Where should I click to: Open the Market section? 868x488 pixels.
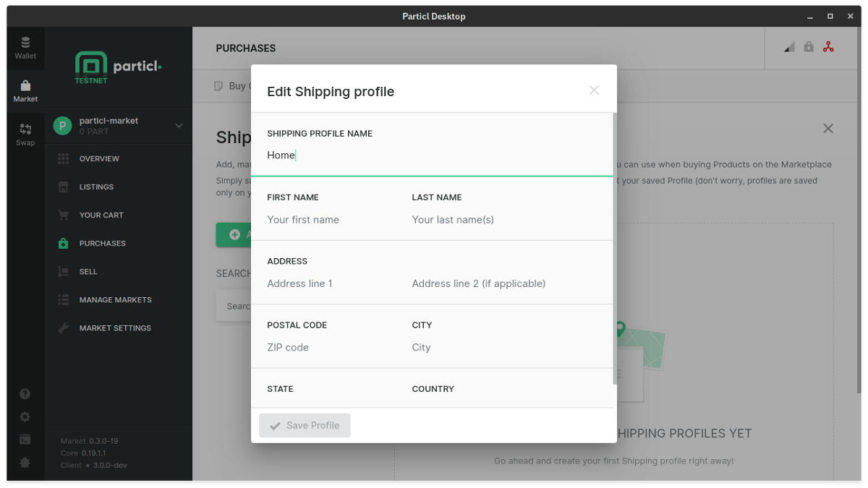tap(25, 92)
